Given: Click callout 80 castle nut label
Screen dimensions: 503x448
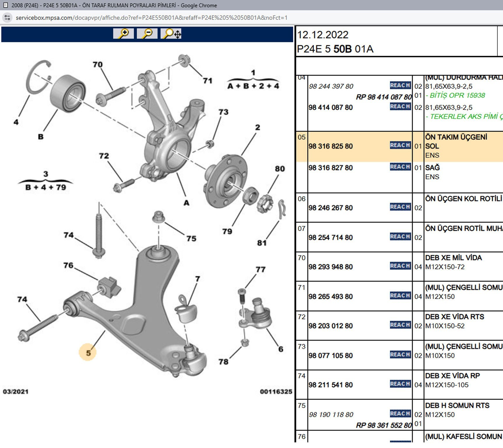Looking at the screenshot, I should [x=280, y=169].
